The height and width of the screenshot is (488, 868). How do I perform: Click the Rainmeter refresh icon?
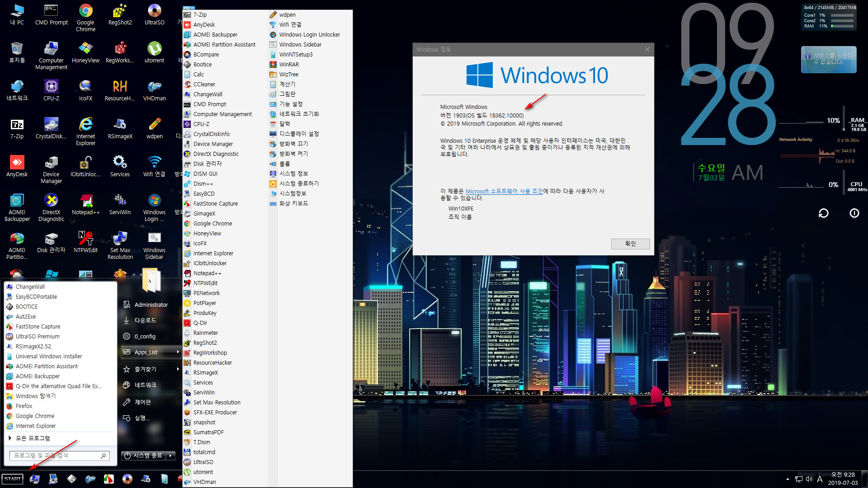(823, 213)
